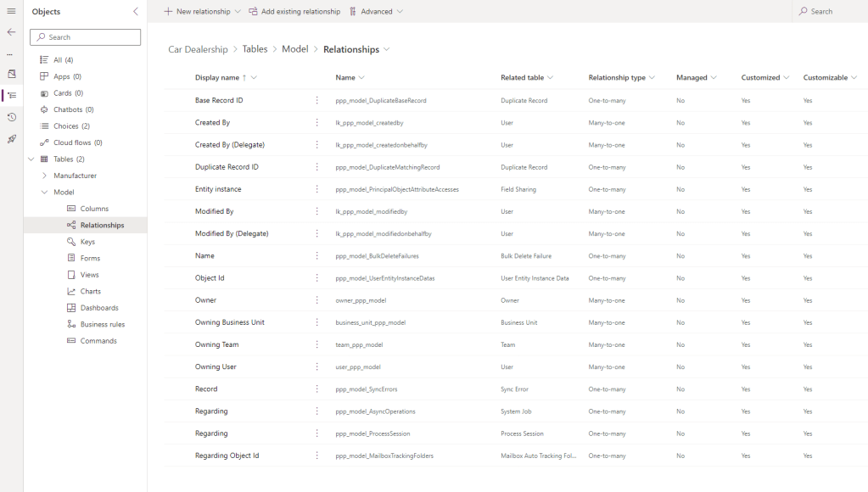
Task: Click the back arrow icon
Action: click(11, 32)
